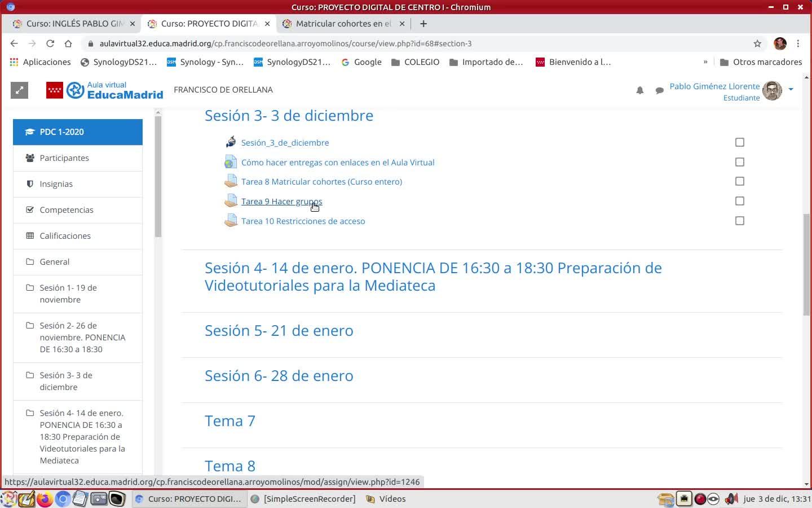Open the text editor taskbar launcher

[80, 499]
